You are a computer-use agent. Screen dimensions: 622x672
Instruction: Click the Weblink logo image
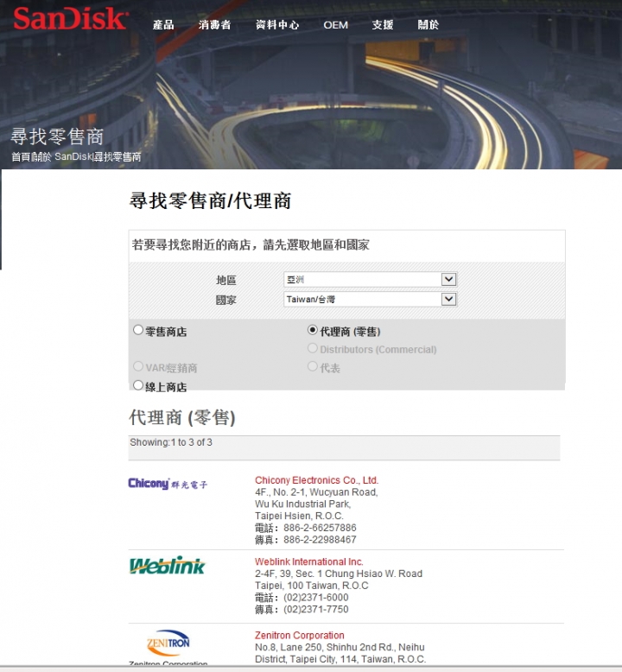[168, 565]
